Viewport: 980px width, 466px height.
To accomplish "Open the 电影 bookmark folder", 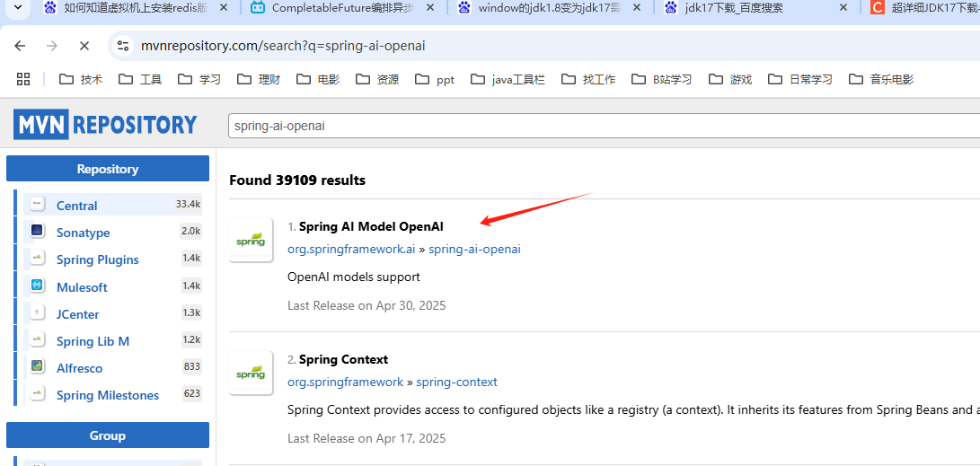I will 318,79.
